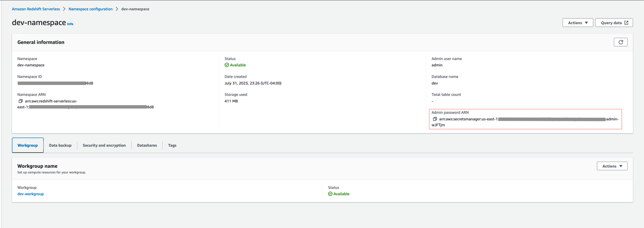Image resolution: width=644 pixels, height=228 pixels.
Task: Switch to the Datashares tab
Action: (x=147, y=145)
